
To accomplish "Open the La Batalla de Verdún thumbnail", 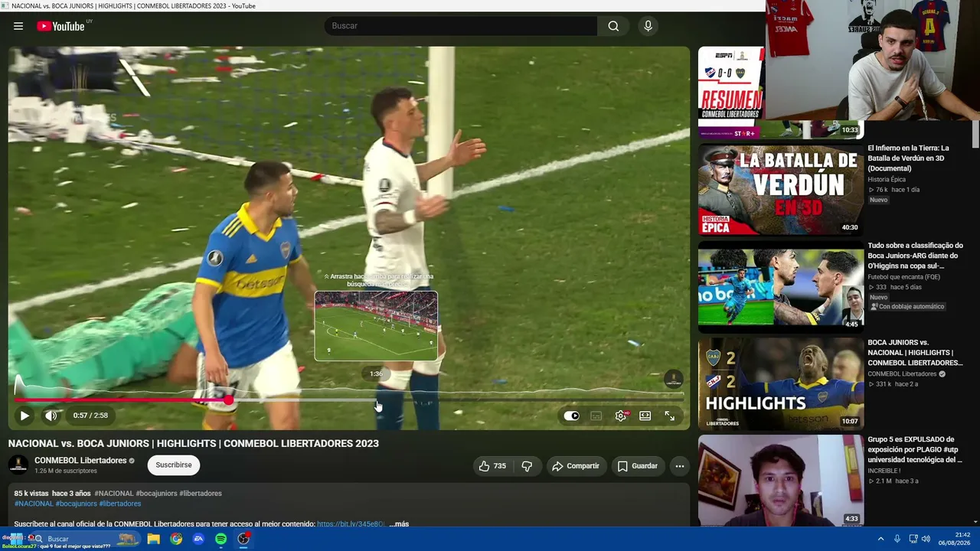I will pos(781,190).
